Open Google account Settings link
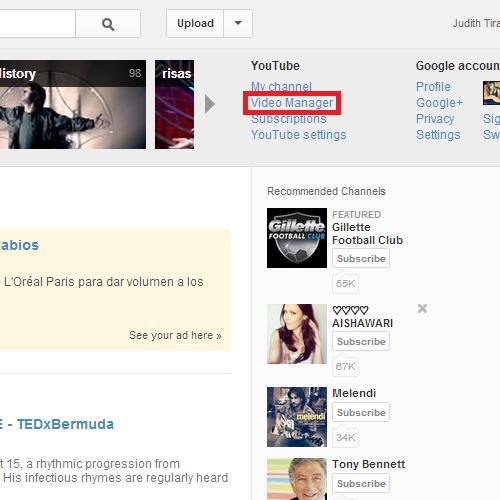Image resolution: width=500 pixels, height=500 pixels. point(438,135)
